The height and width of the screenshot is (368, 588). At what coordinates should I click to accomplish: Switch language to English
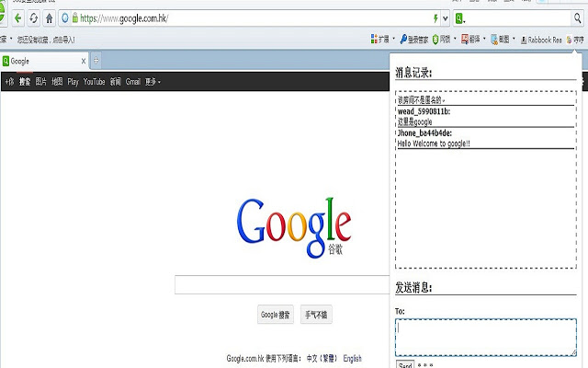click(x=352, y=358)
